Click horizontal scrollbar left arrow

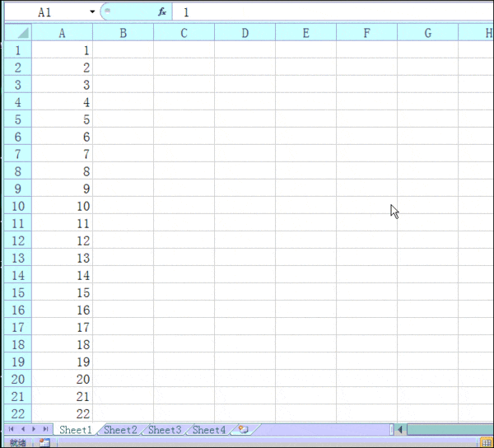400,429
